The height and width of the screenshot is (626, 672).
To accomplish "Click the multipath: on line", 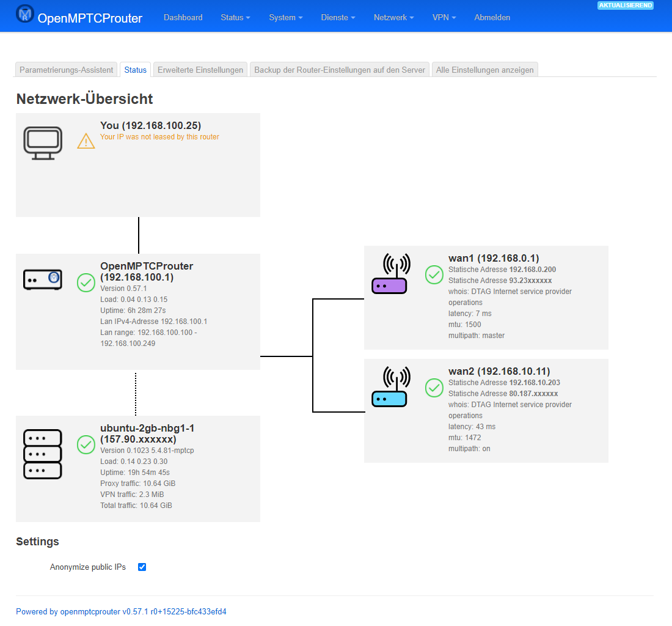I will (469, 449).
